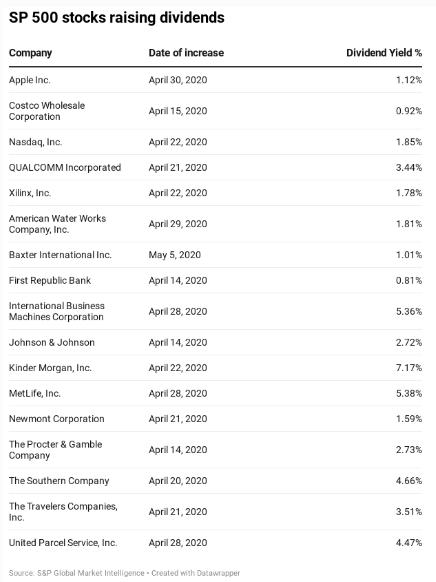Click The Southern Company's 4.66% yield
This screenshot has height=582, width=436.
pyautogui.click(x=409, y=481)
